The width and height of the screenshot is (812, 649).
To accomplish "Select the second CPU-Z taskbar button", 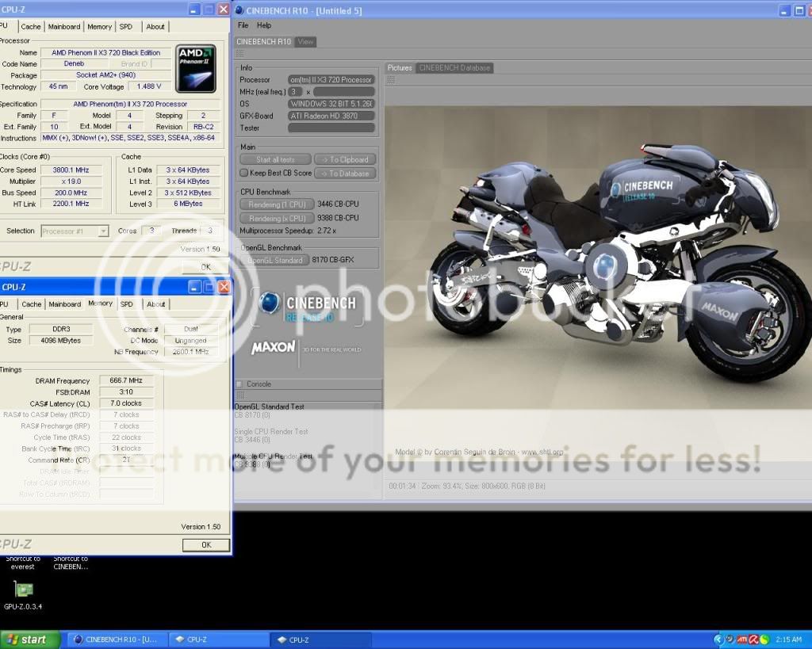I will (x=321, y=639).
